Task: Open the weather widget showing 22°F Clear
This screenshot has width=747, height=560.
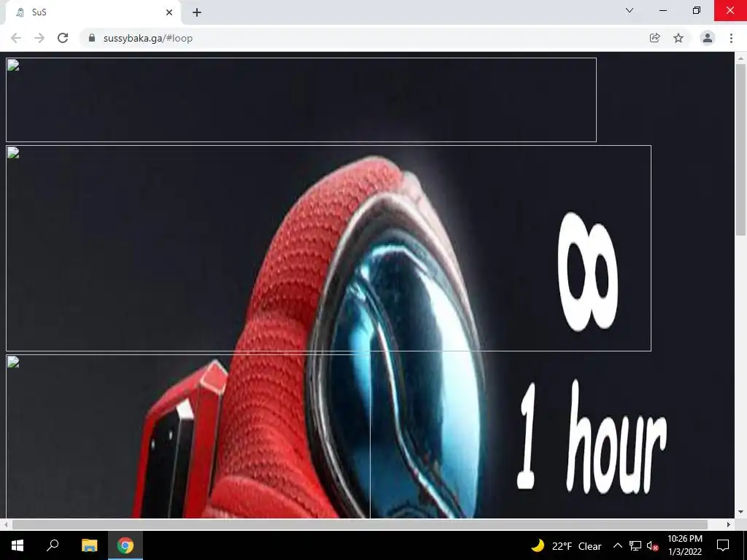Action: 566,545
